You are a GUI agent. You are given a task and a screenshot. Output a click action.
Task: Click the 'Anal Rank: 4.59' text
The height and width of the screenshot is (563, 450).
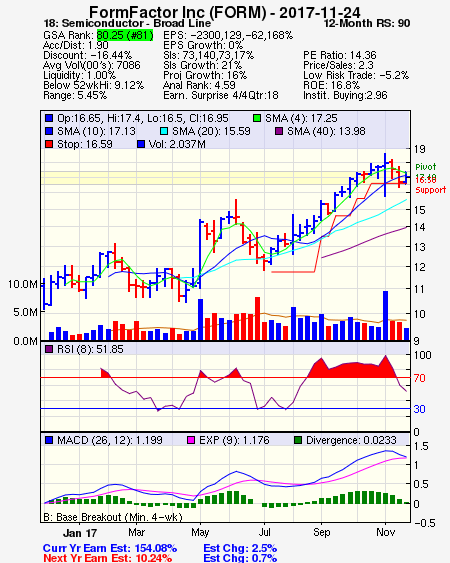[199, 85]
